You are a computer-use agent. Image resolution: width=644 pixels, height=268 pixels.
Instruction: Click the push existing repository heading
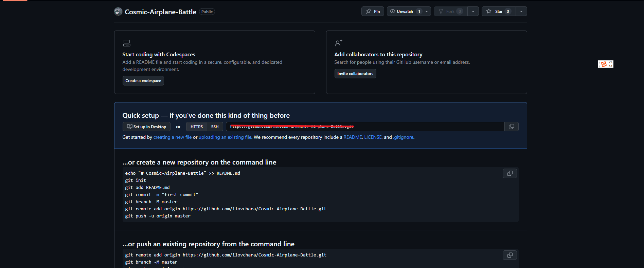209,244
